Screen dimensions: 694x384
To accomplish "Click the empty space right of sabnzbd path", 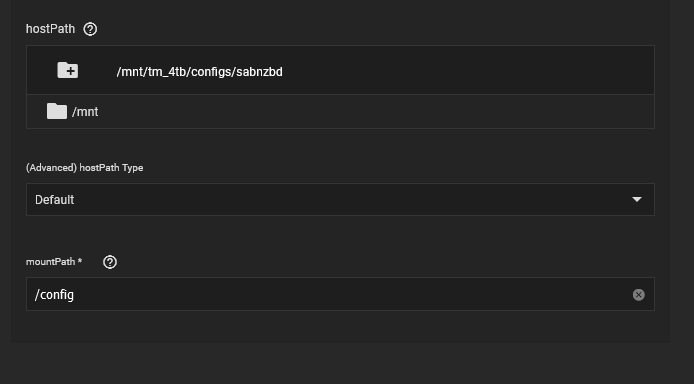I will [468, 71].
